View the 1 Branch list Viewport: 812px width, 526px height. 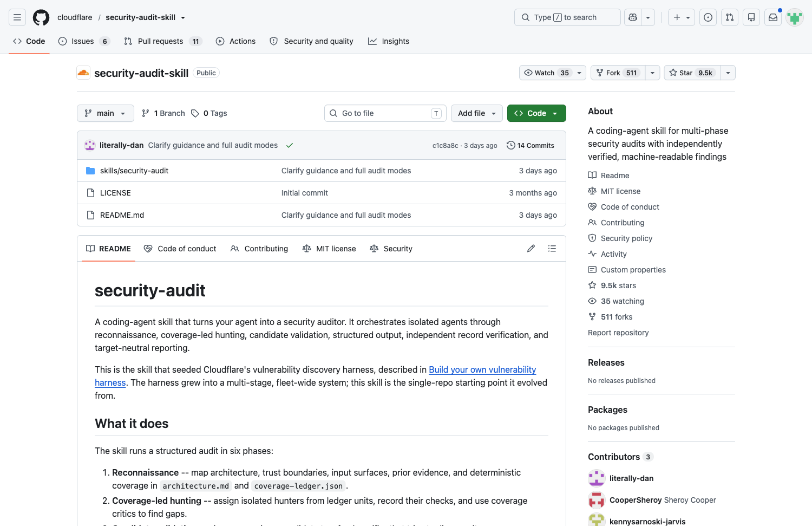tap(163, 113)
